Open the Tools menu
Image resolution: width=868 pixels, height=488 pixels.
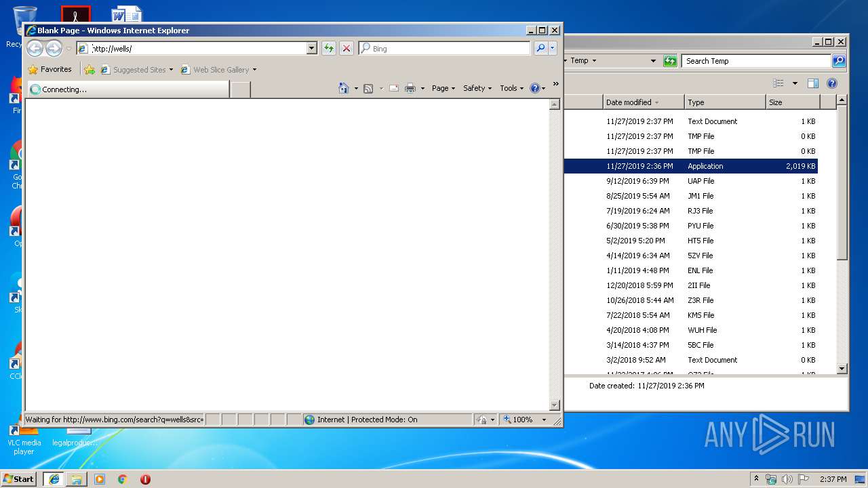tap(511, 88)
